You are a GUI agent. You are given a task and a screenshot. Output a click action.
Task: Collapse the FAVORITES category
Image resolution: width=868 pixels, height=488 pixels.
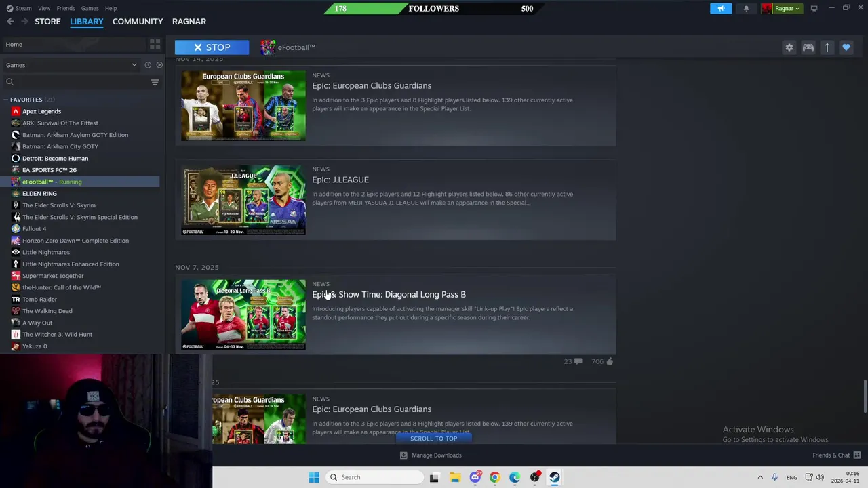pos(5,100)
